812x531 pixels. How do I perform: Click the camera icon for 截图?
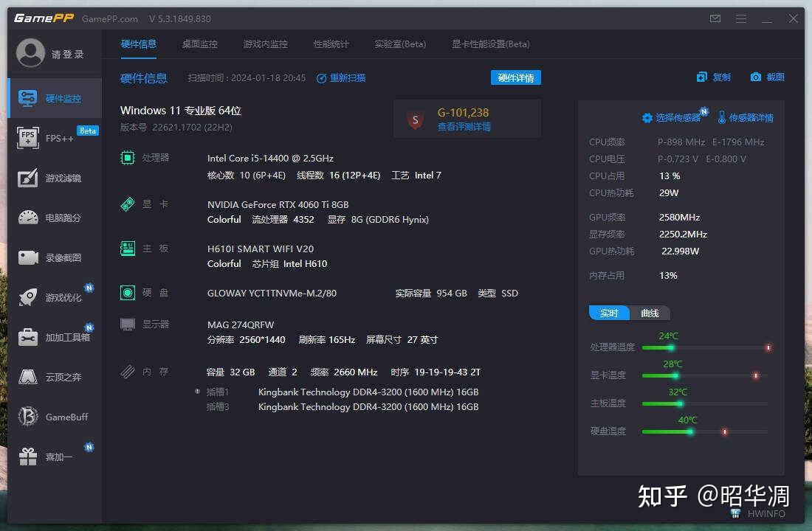point(756,77)
